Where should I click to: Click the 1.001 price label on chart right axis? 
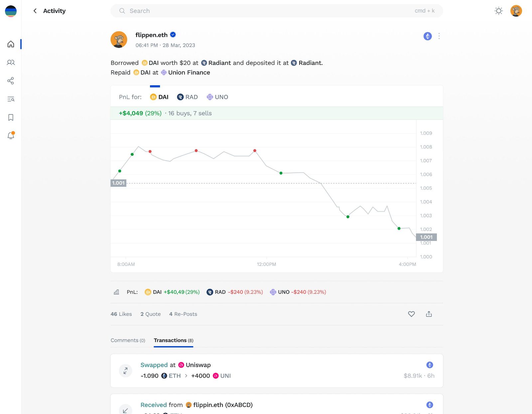tap(426, 237)
